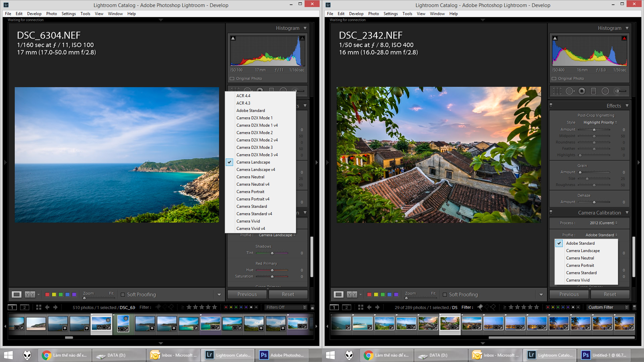Go back using right filmstrip back arrow
The height and width of the screenshot is (362, 644).
click(x=369, y=307)
